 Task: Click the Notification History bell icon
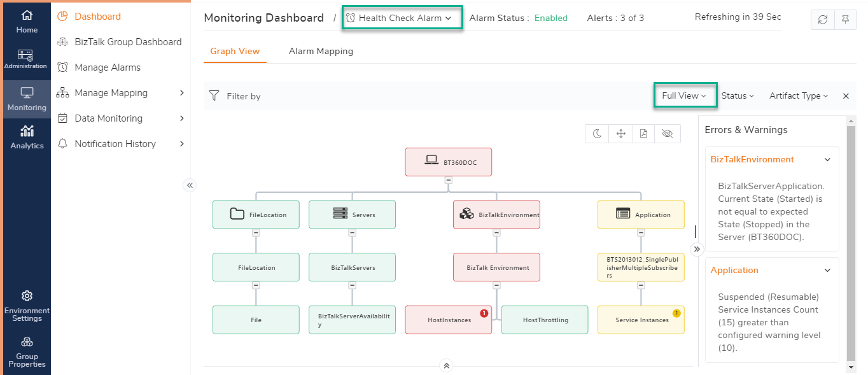pyautogui.click(x=62, y=144)
